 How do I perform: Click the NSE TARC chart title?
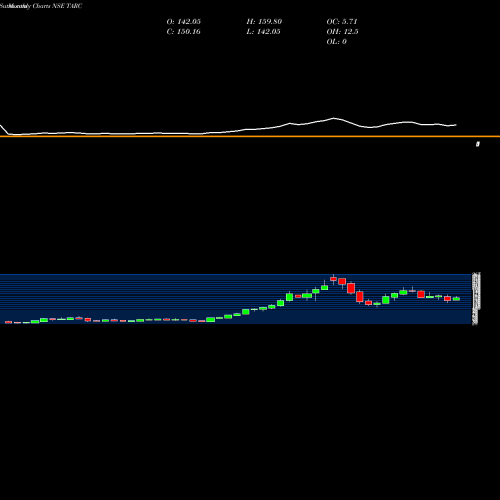pyautogui.click(x=41, y=6)
